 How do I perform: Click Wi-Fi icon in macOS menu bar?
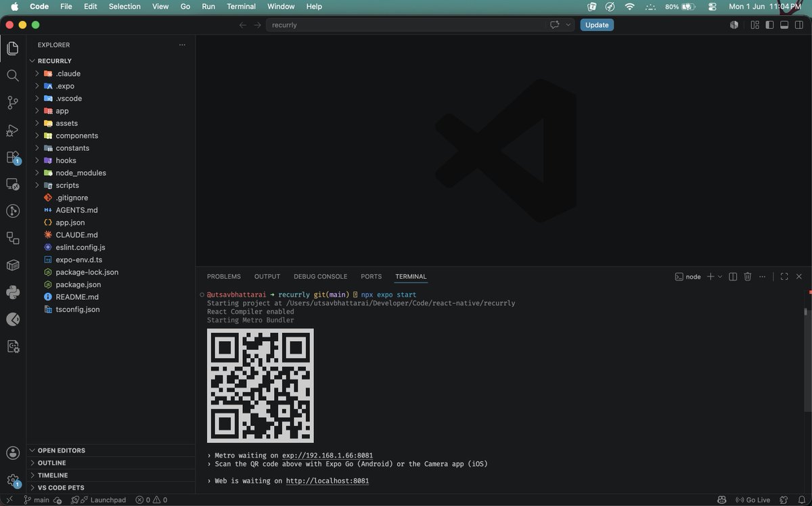(630, 7)
